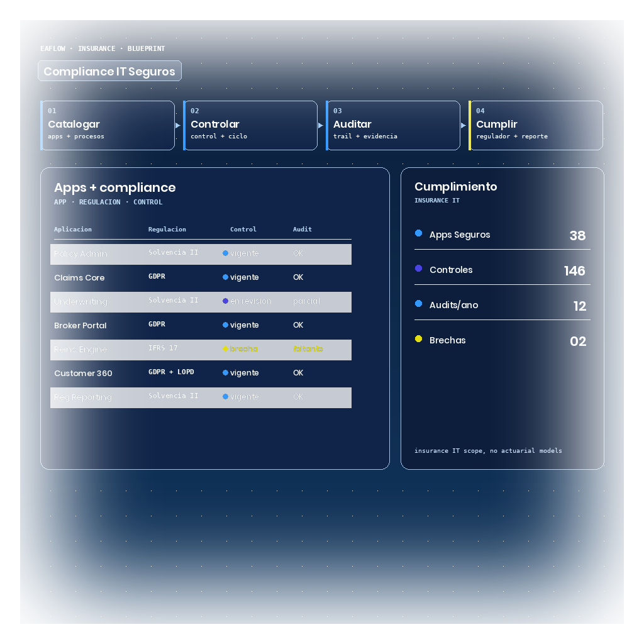The height and width of the screenshot is (644, 644).
Task: Click the Apps + compliance panel heading
Action: (114, 187)
